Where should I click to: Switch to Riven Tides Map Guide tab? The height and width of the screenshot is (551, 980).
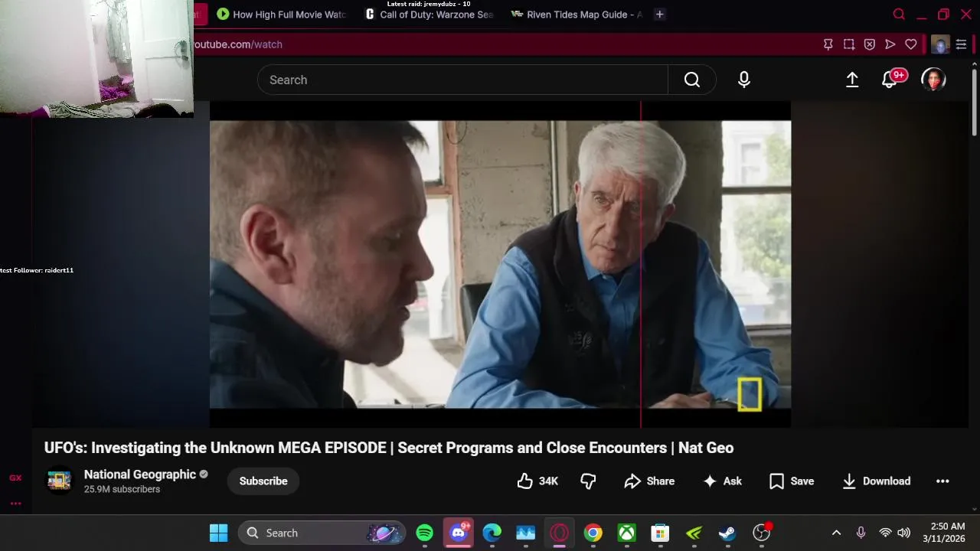[577, 15]
